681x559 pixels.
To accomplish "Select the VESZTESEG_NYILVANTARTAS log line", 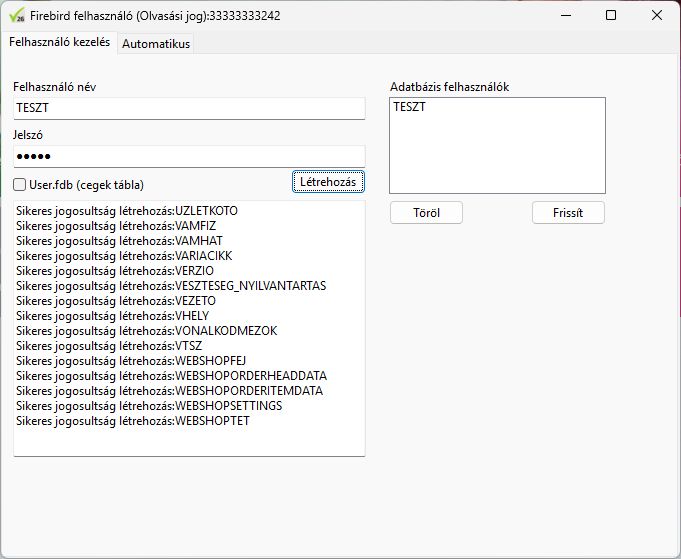I will 170,286.
